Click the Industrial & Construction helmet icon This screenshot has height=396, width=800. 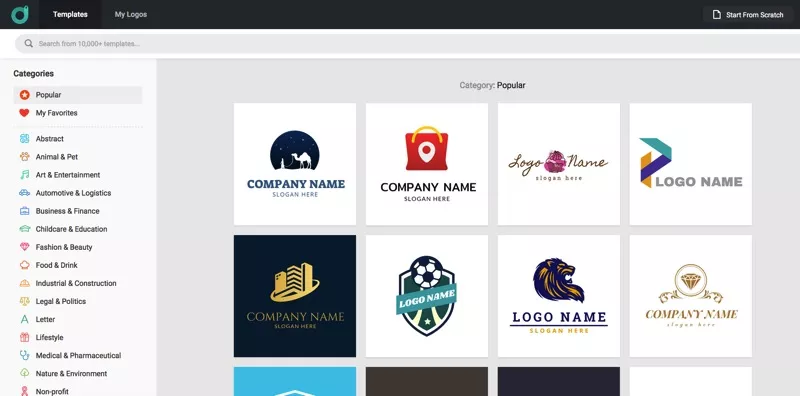tap(24, 283)
